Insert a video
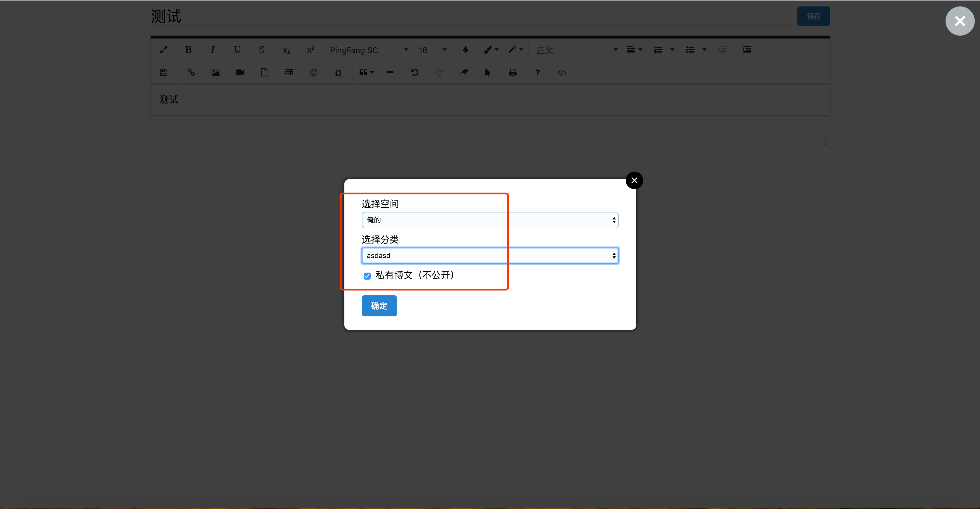980x509 pixels. coord(240,72)
